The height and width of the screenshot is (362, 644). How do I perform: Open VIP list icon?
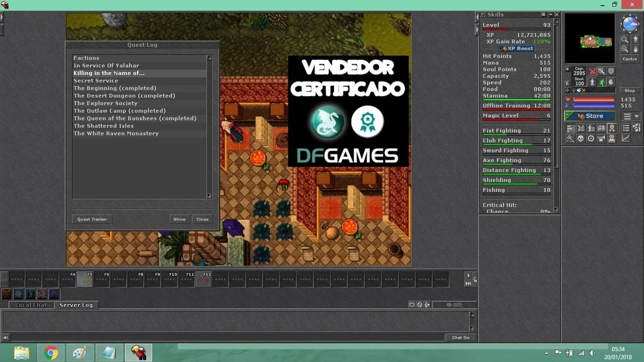pos(591,128)
